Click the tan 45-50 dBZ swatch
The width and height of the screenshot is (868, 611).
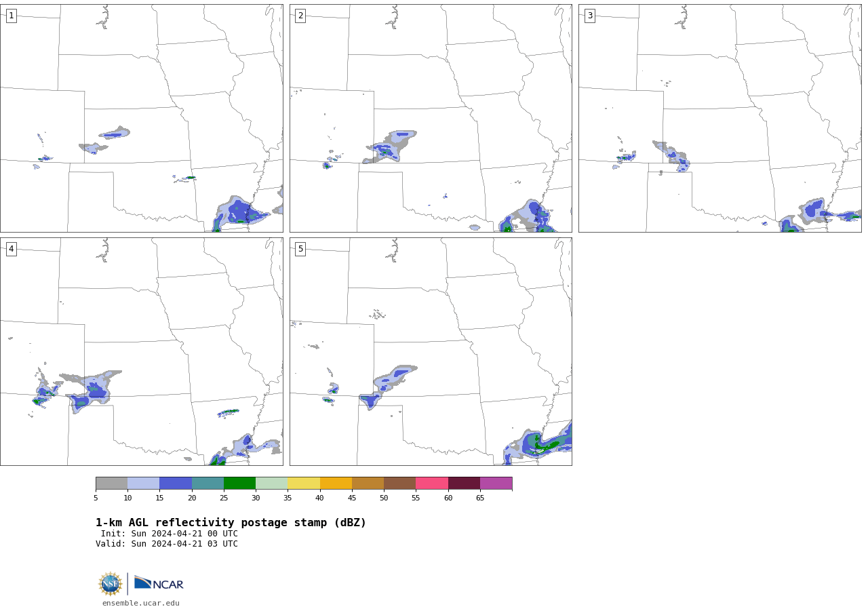pos(368,483)
